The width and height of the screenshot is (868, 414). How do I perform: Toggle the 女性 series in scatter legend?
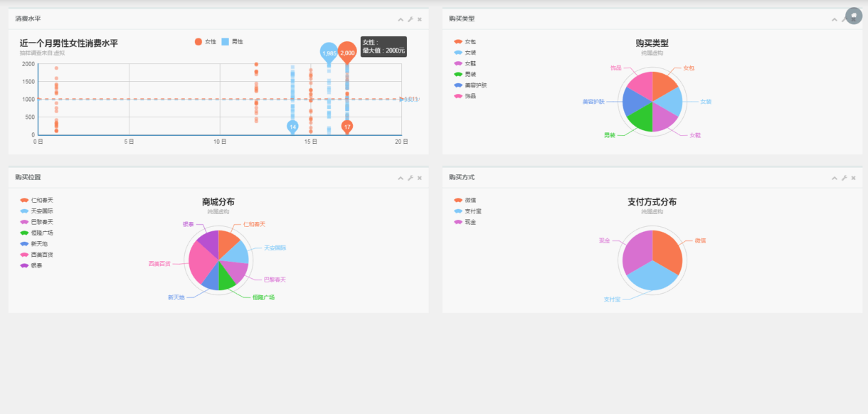(205, 42)
